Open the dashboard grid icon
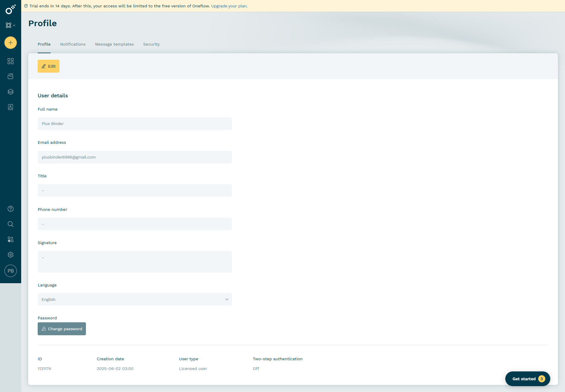The height and width of the screenshot is (392, 565). 11,61
